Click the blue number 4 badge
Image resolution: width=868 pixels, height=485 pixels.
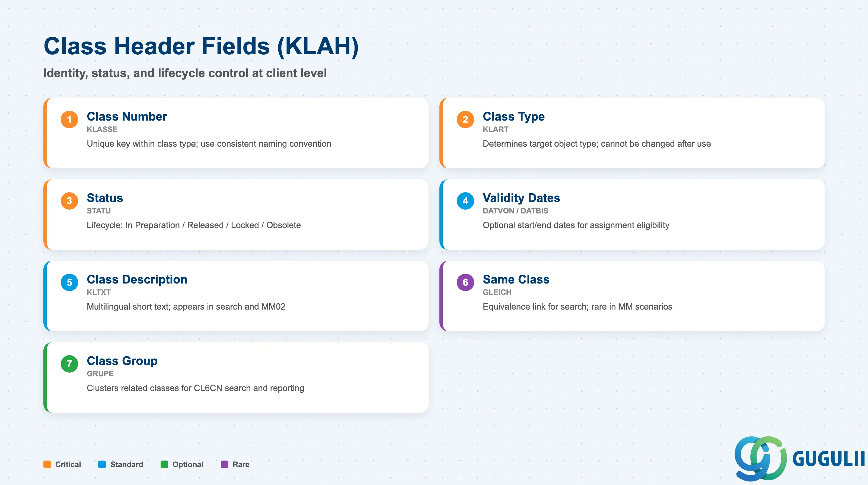pyautogui.click(x=465, y=201)
